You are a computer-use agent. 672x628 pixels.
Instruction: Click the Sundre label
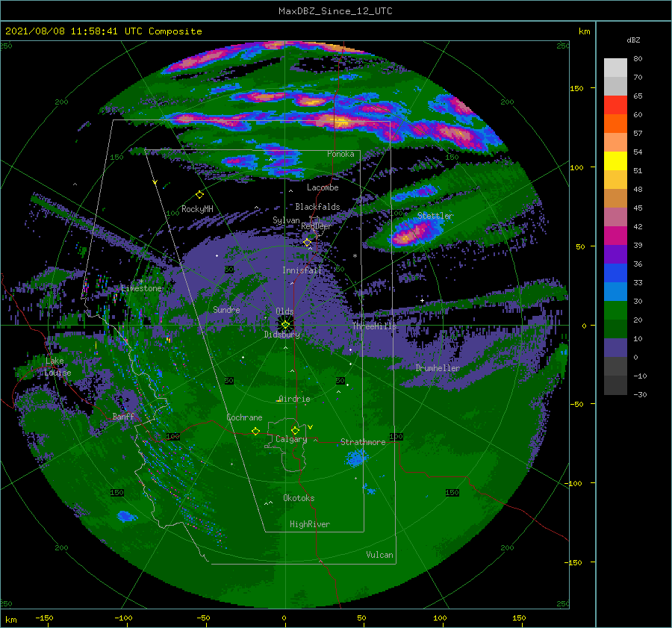pos(226,309)
